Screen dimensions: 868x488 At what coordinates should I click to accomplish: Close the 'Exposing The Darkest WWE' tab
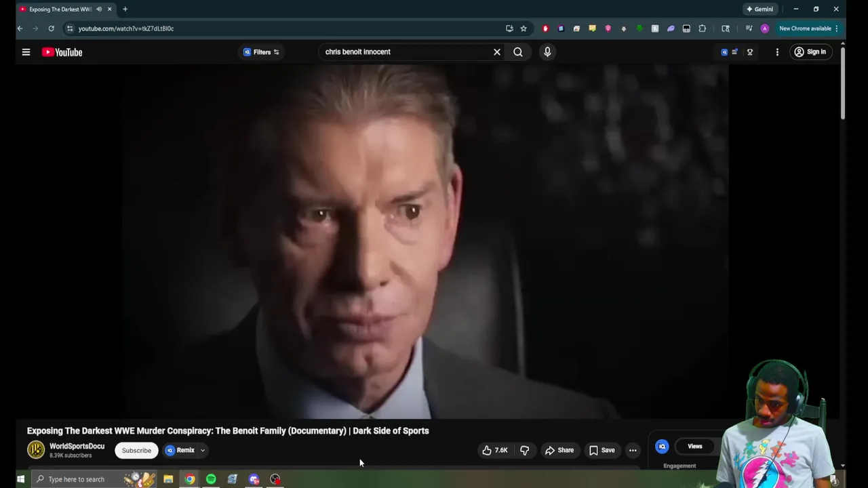109,9
